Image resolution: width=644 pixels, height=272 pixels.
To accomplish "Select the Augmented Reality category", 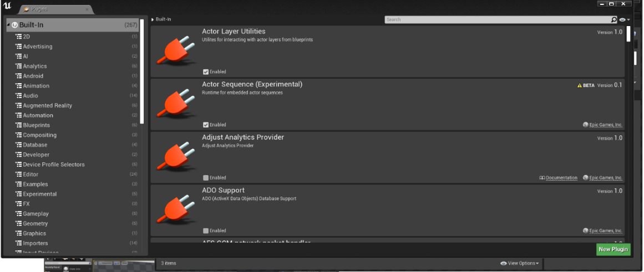I will tap(47, 106).
